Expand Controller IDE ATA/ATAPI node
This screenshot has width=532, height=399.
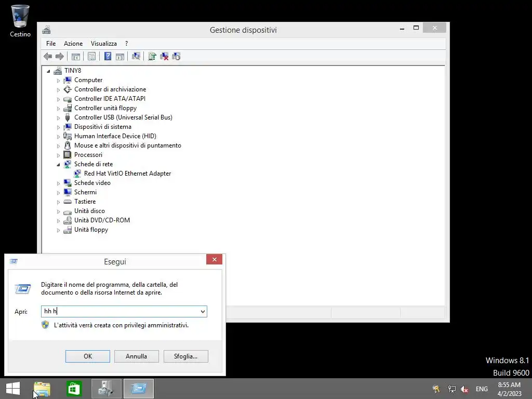pos(58,99)
